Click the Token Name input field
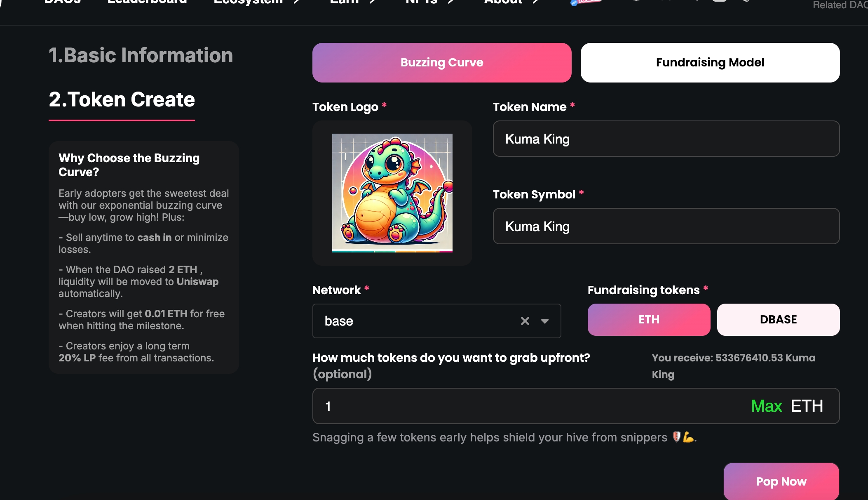The image size is (868, 500). (x=666, y=139)
